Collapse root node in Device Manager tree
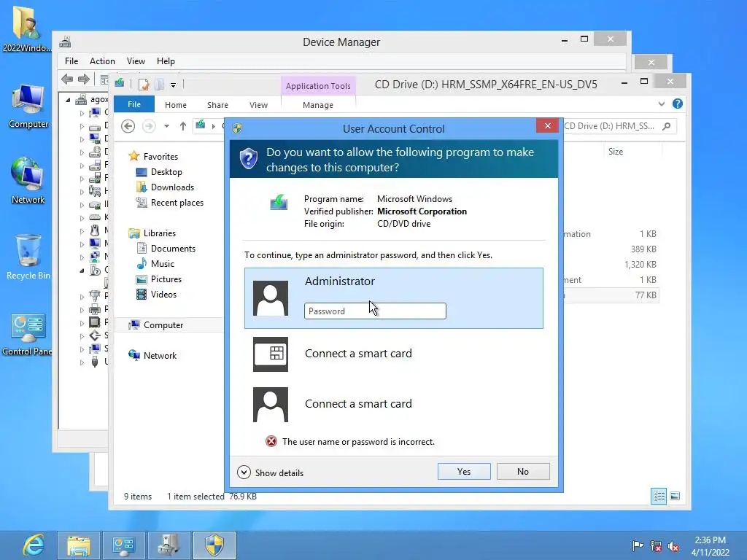Screen dimensions: 747x560 [x=68, y=99]
